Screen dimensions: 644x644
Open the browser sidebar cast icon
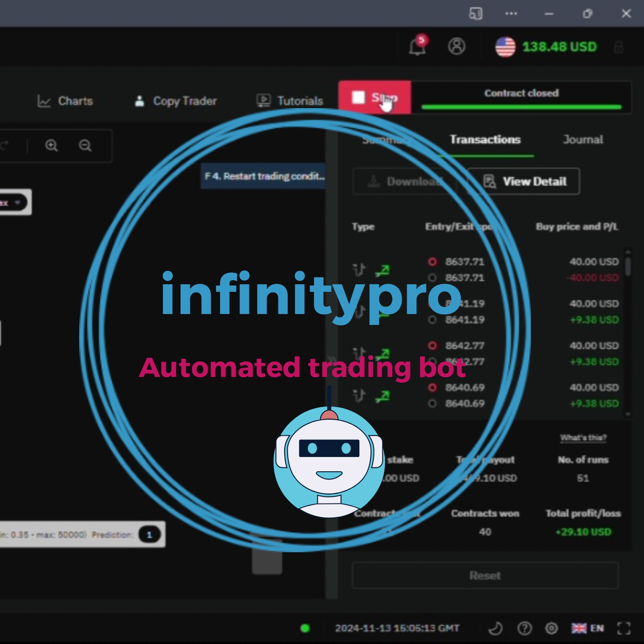coord(475,14)
